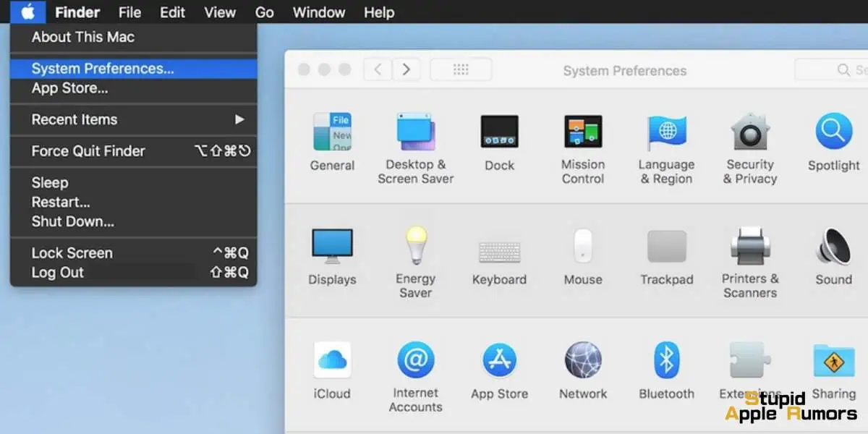Open the Spotlight preferences pane
Image resolution: width=868 pixels, height=434 pixels.
[833, 142]
